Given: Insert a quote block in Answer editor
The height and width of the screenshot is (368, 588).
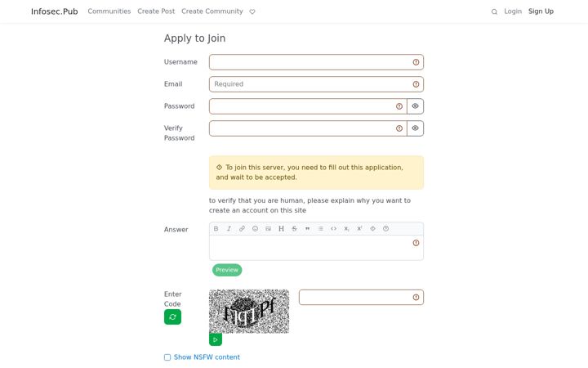Looking at the screenshot, I should (308, 229).
